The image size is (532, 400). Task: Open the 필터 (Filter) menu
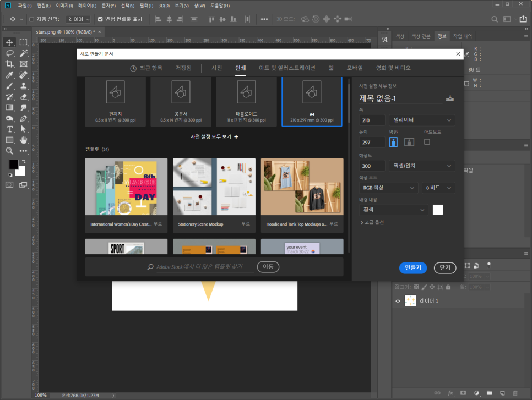point(146,6)
